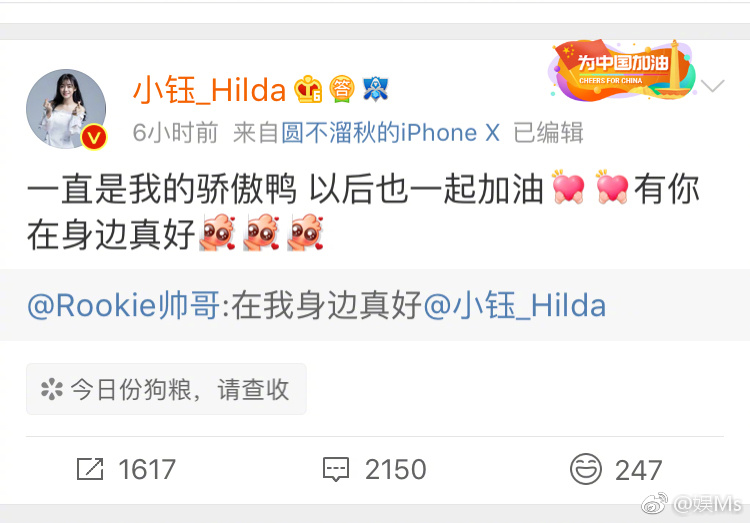Open the 今日份狗粮，请查收 topic tag

click(166, 389)
